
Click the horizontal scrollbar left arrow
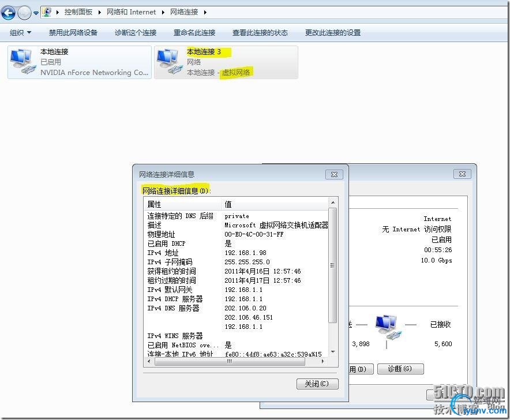pos(149,361)
